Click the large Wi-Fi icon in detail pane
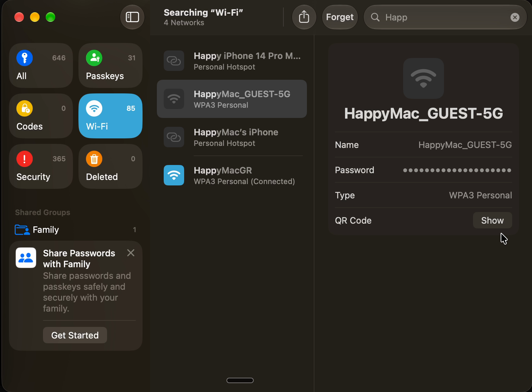 click(x=424, y=78)
